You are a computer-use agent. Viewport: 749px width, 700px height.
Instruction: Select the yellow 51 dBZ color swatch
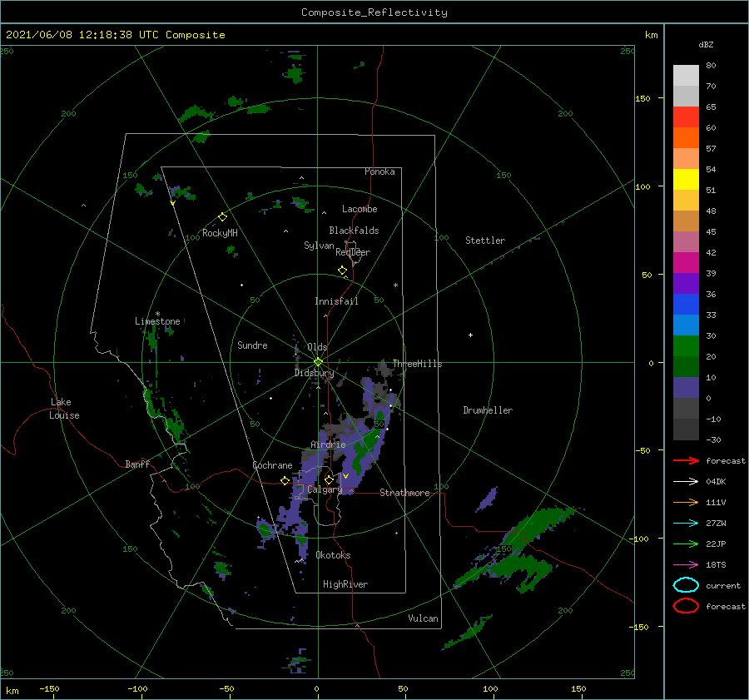coord(686,179)
